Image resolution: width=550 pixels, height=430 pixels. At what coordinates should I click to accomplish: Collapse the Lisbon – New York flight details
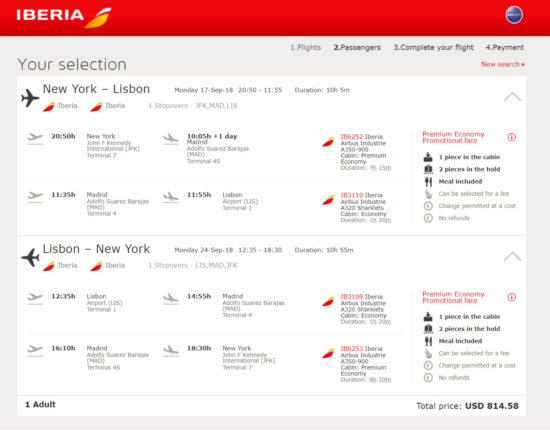(x=512, y=256)
